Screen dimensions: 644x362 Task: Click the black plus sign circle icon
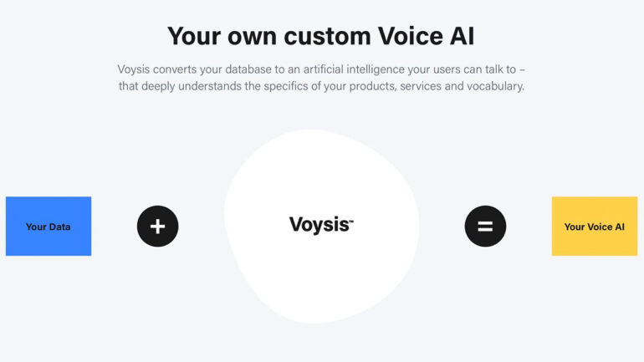click(x=158, y=227)
